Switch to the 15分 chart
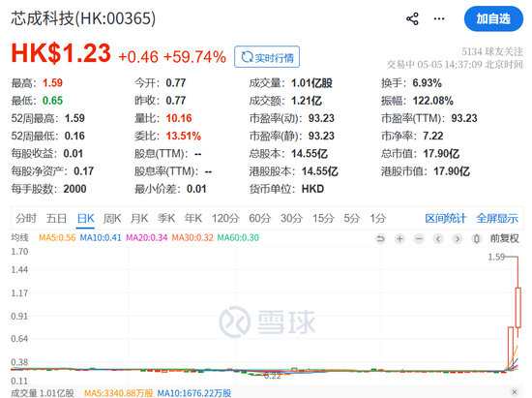Viewport: 532px width, 398px height. click(323, 218)
